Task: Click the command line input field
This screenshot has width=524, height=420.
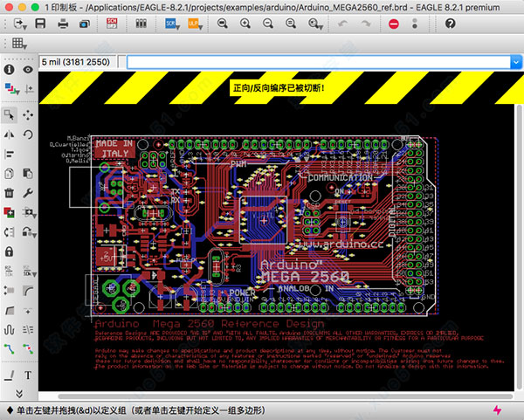Action: (x=318, y=62)
